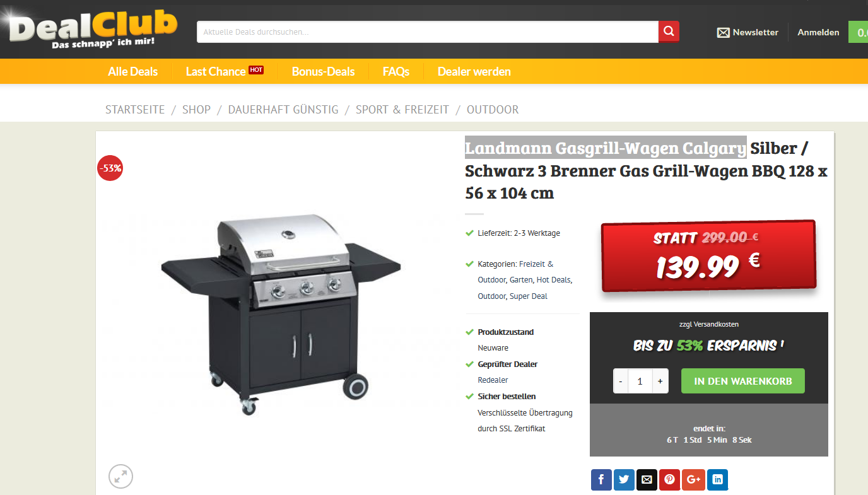This screenshot has width=868, height=495.
Task: Decrease quantity with minus button
Action: (621, 381)
